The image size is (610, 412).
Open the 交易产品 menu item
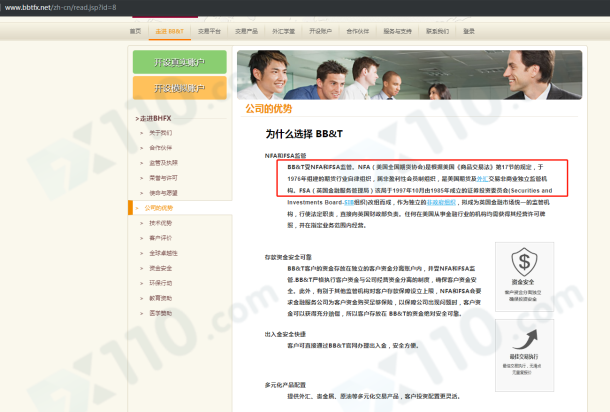click(x=246, y=31)
